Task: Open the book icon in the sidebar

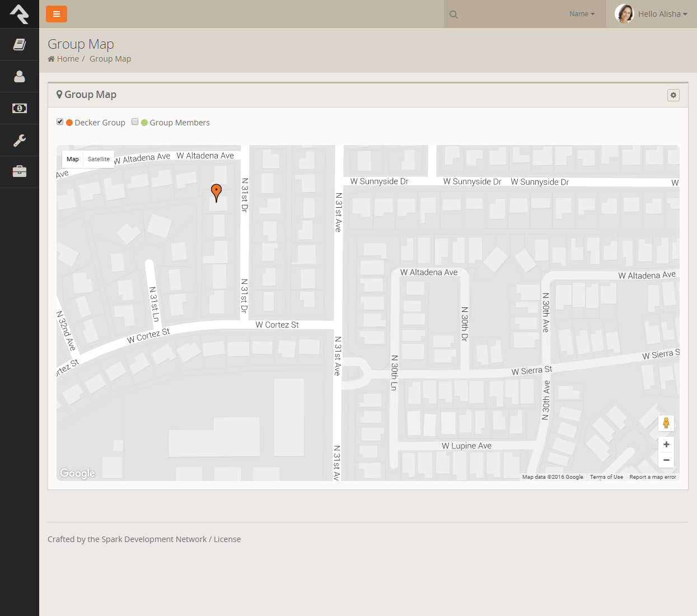Action: pyautogui.click(x=20, y=45)
